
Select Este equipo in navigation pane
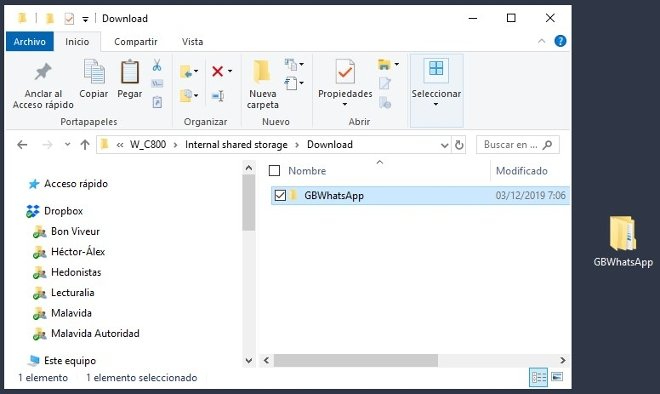pos(70,361)
